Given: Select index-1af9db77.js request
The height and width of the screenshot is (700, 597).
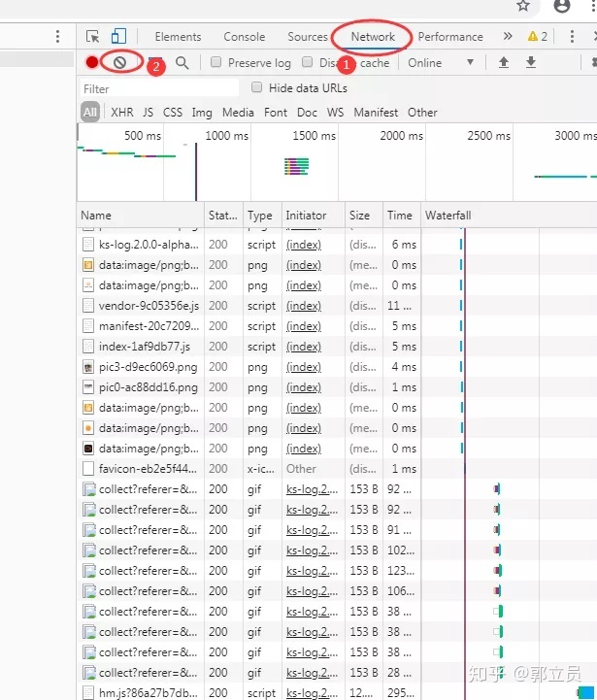Looking at the screenshot, I should [x=337, y=347].
